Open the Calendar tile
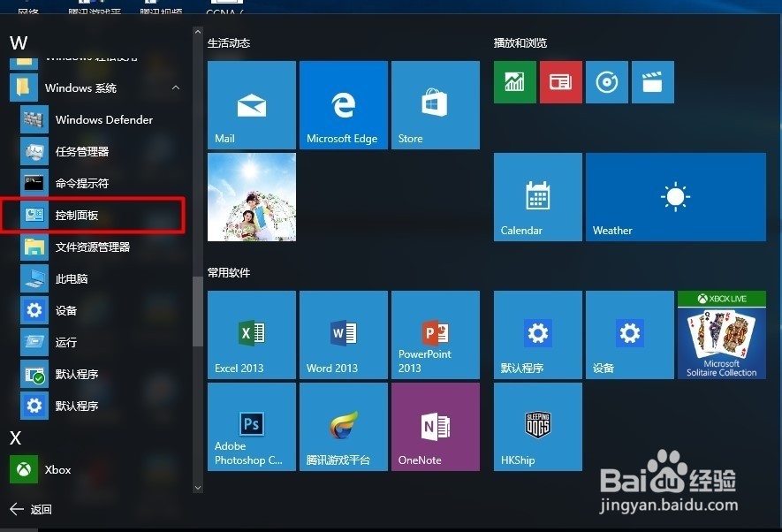This screenshot has width=782, height=532. click(x=537, y=197)
